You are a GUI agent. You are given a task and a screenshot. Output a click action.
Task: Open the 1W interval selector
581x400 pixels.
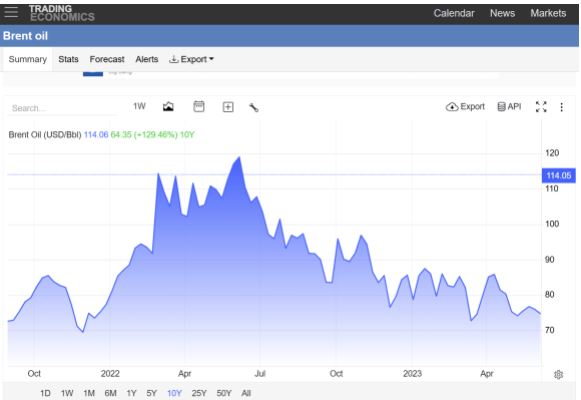pyautogui.click(x=139, y=107)
